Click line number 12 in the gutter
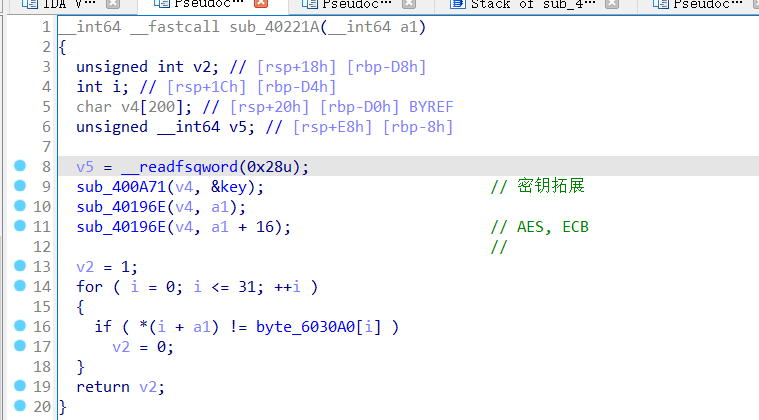This screenshot has height=420, width=759. tap(42, 247)
